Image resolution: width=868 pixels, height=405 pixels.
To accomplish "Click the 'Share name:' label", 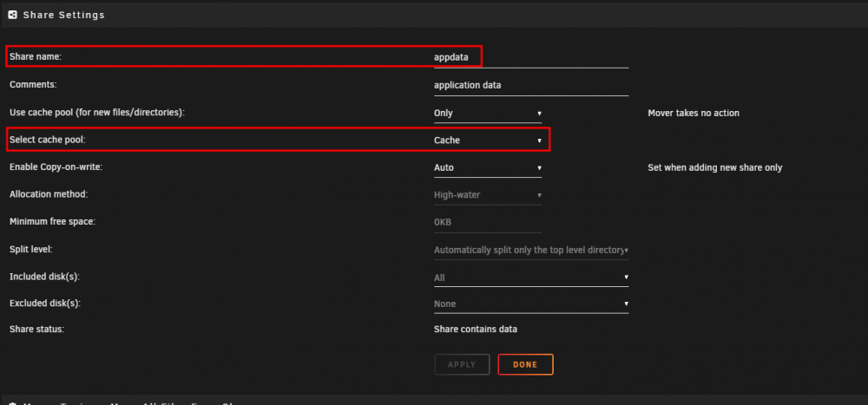I will tap(36, 57).
